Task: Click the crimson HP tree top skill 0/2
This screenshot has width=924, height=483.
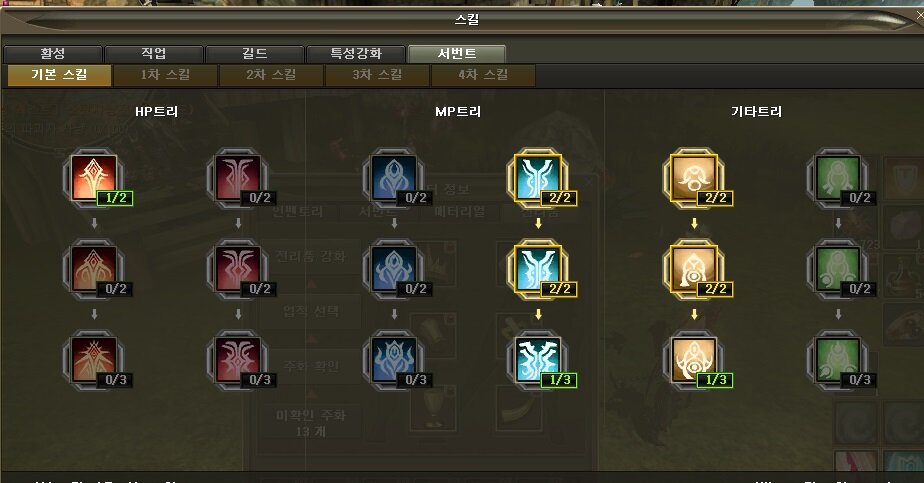Action: pyautogui.click(x=238, y=177)
